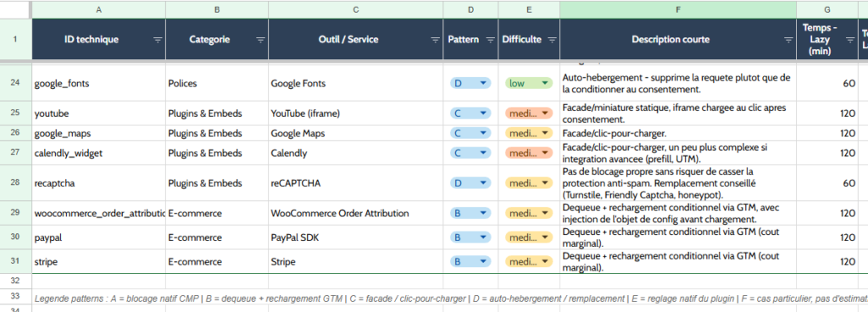
Task: Click the google_maps cell
Action: [x=98, y=133]
